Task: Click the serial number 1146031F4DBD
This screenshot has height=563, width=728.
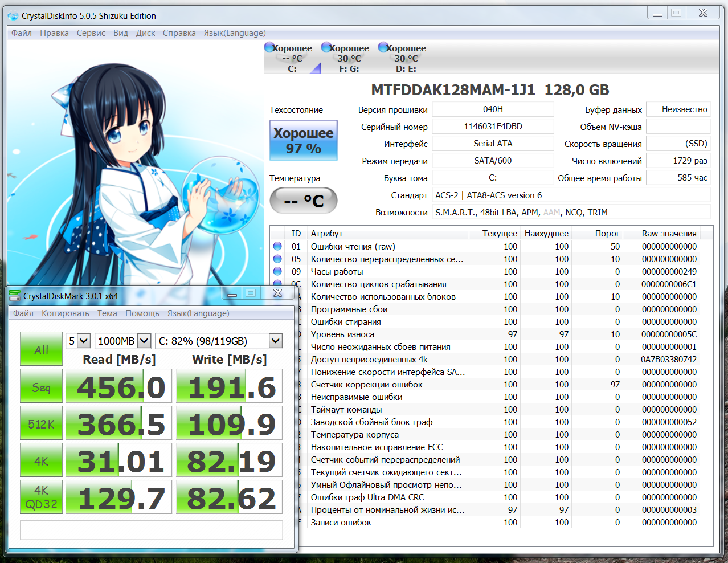Action: pos(493,127)
